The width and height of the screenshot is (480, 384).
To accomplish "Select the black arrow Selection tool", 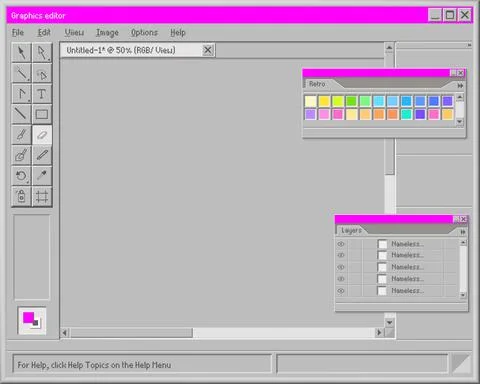I will point(22,53).
